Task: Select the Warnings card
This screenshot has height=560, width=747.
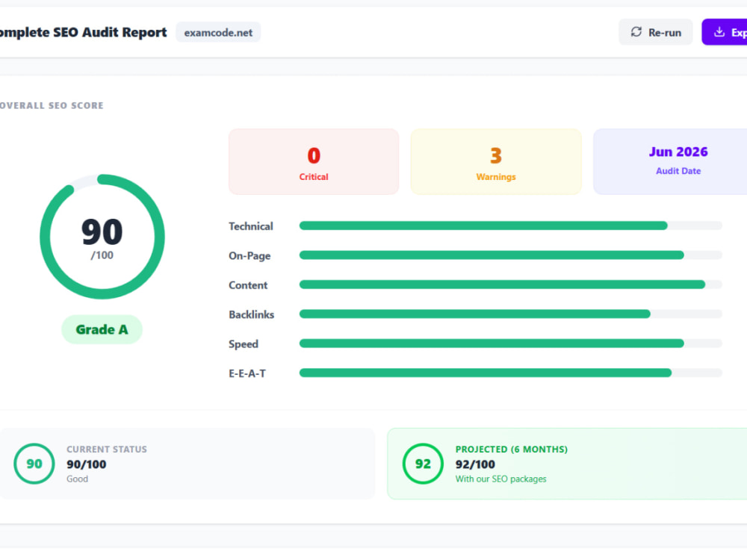Action: click(496, 161)
